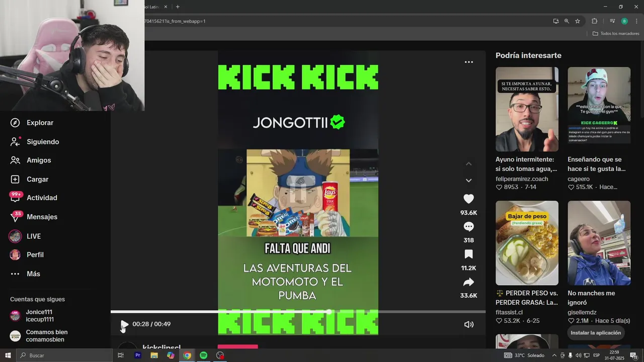Open Premiere Pro from taskbar
This screenshot has width=644, height=362.
click(x=137, y=355)
